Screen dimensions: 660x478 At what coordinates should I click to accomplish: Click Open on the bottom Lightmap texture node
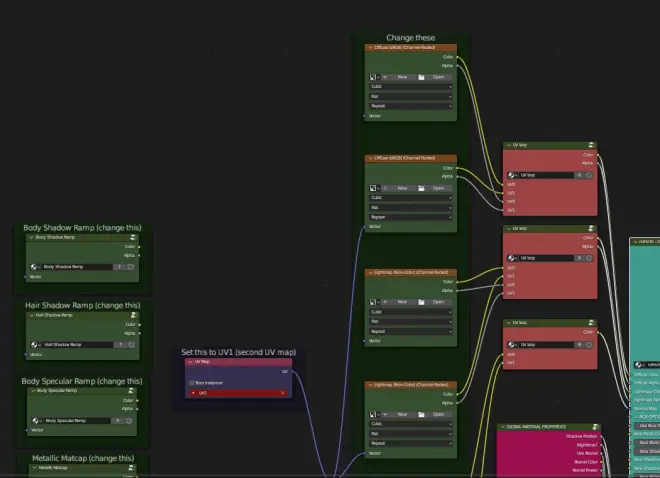[x=438, y=414]
